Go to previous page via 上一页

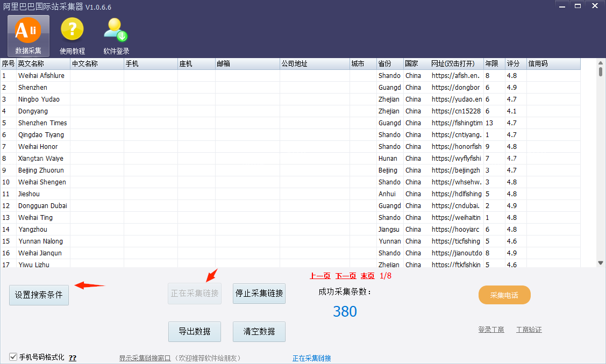320,276
